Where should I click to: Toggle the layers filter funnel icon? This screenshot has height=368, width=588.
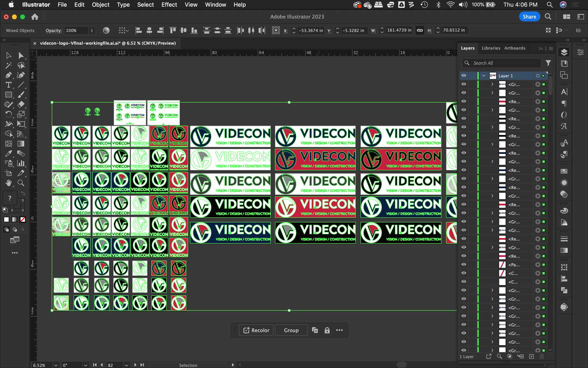pos(548,63)
